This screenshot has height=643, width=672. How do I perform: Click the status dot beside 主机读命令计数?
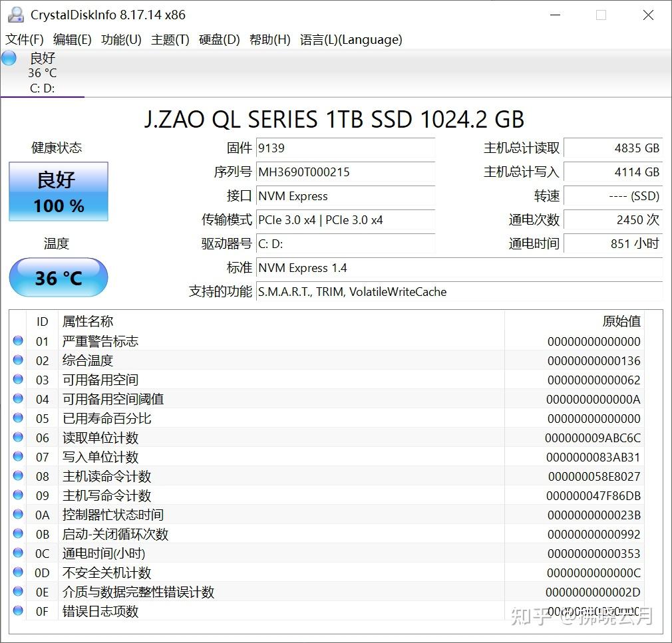17,475
